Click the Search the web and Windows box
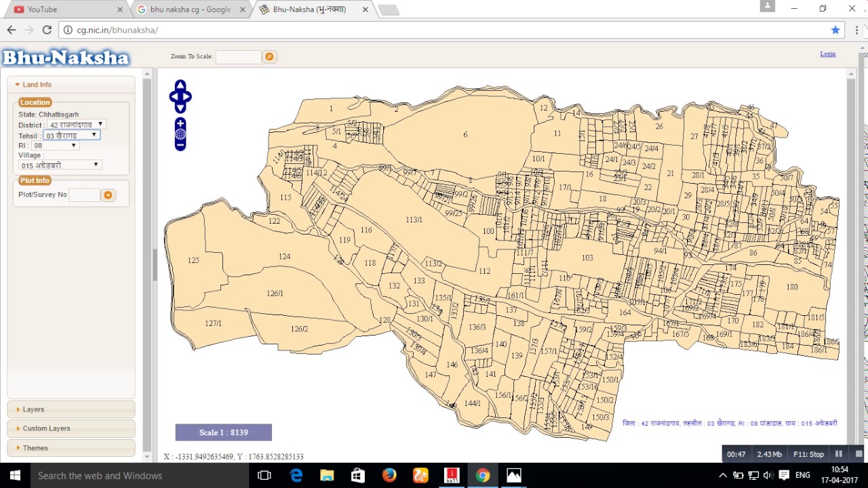 click(140, 476)
